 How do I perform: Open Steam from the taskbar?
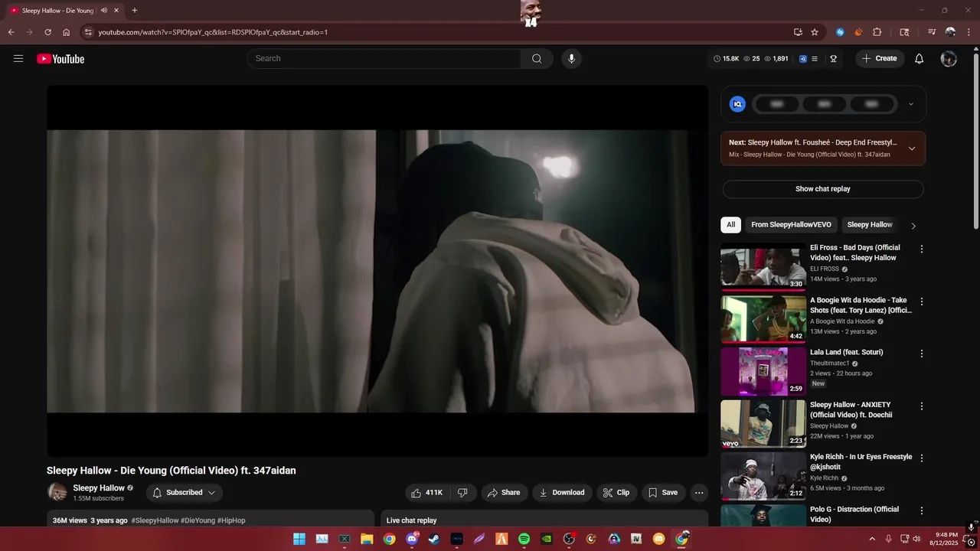coord(434,539)
